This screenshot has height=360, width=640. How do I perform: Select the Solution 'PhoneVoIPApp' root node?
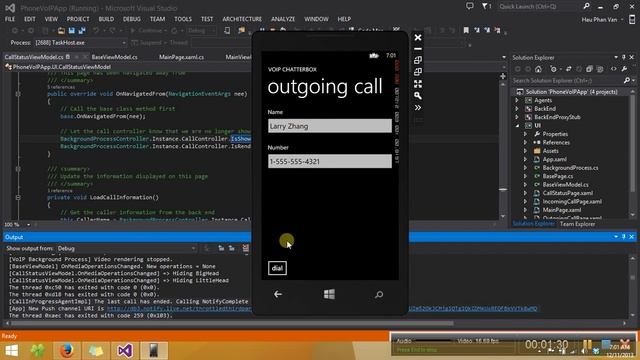tap(571, 92)
